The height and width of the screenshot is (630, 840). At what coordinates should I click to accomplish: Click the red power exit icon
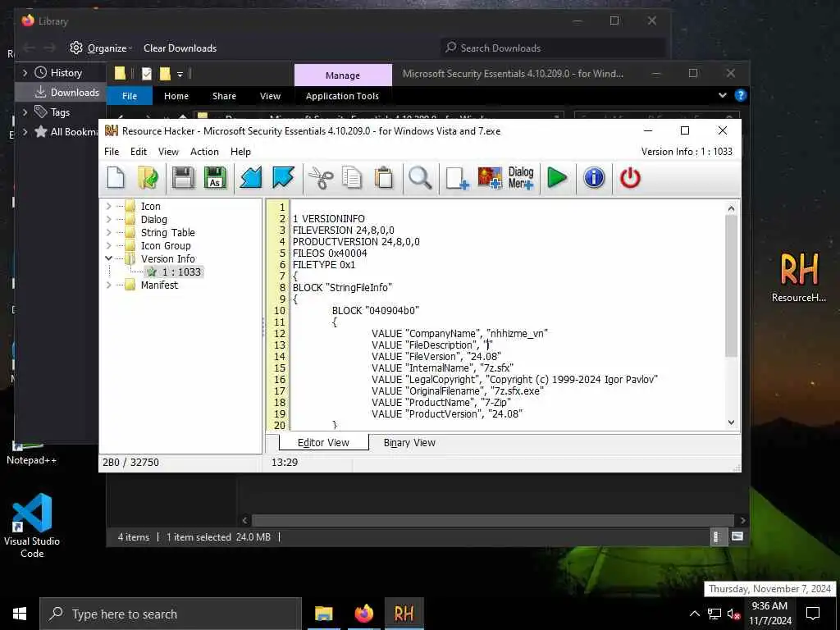tap(630, 178)
